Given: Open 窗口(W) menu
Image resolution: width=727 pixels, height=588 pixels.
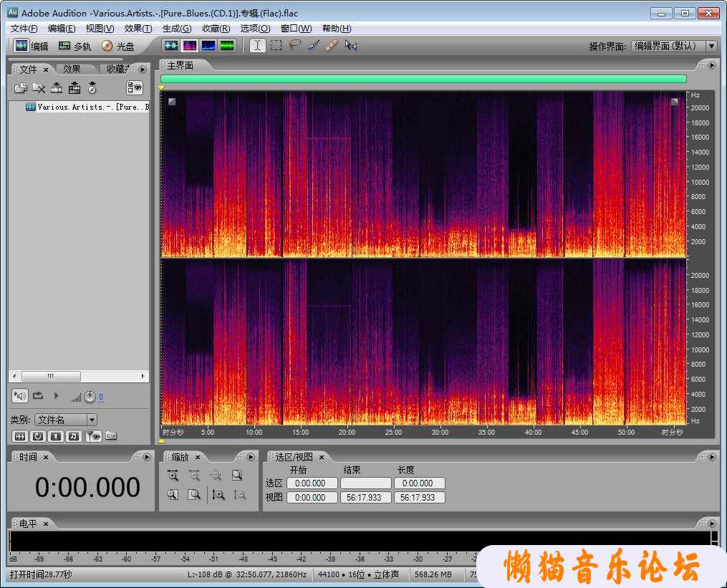Looking at the screenshot, I should click(297, 29).
